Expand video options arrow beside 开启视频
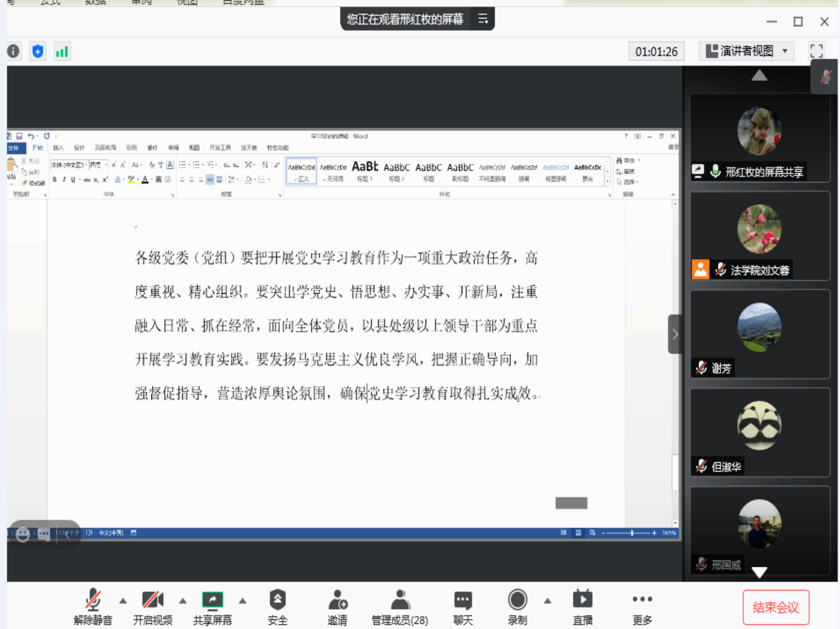Image resolution: width=840 pixels, height=629 pixels. tap(183, 600)
